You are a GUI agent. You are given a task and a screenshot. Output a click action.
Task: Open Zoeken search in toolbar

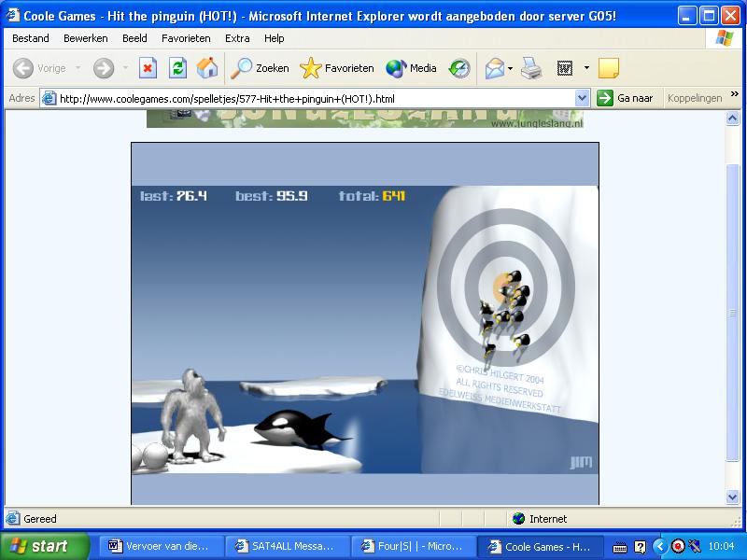[x=261, y=68]
